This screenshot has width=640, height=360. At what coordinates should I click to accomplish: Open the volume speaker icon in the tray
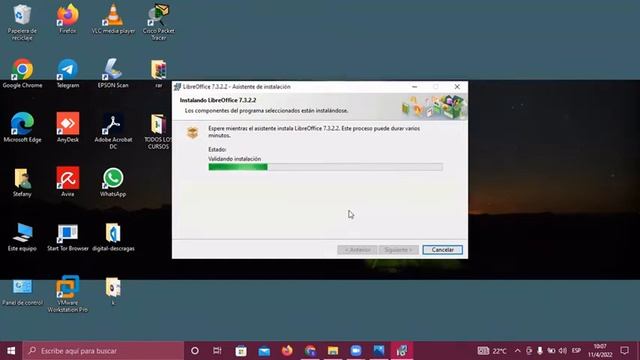[x=562, y=351]
